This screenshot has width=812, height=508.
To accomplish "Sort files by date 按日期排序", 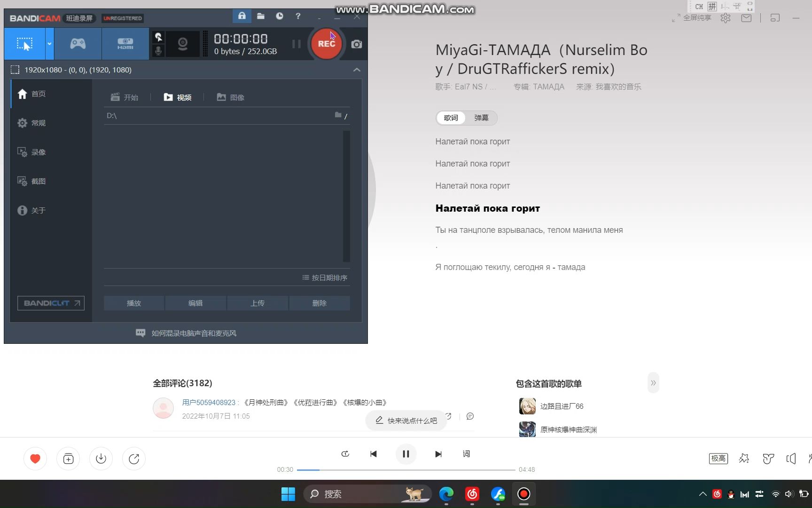I will point(325,278).
